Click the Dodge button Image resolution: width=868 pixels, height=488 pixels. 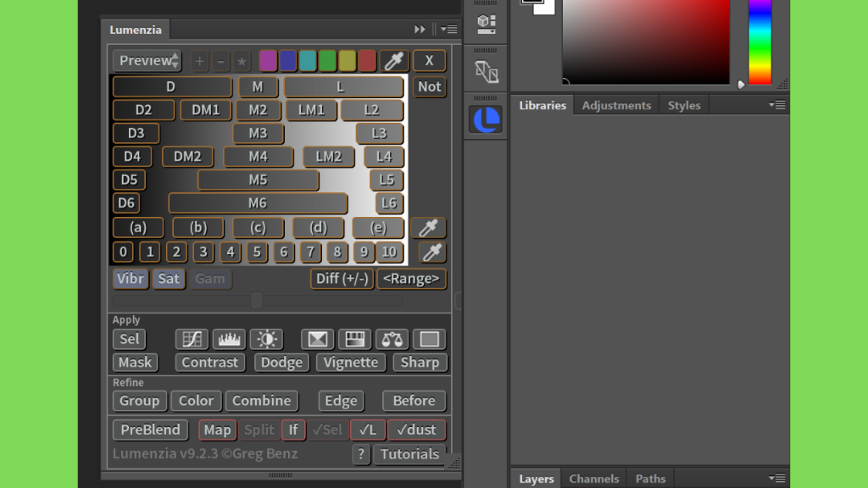click(x=281, y=363)
